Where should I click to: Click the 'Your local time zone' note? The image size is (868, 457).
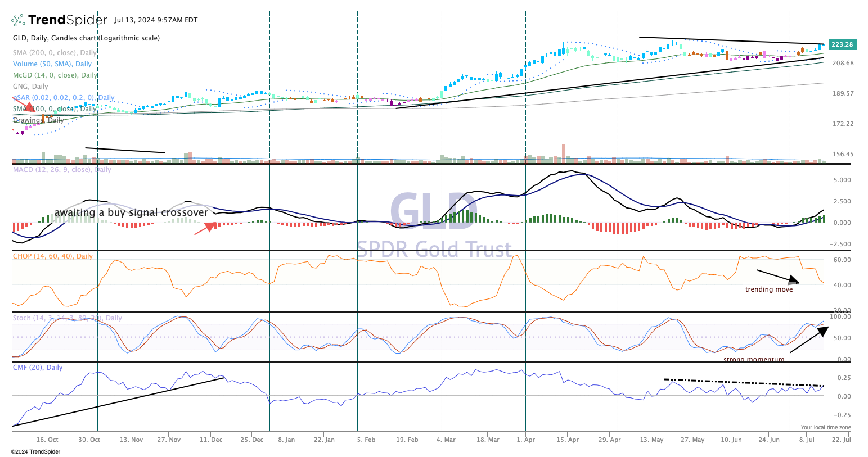(826, 428)
